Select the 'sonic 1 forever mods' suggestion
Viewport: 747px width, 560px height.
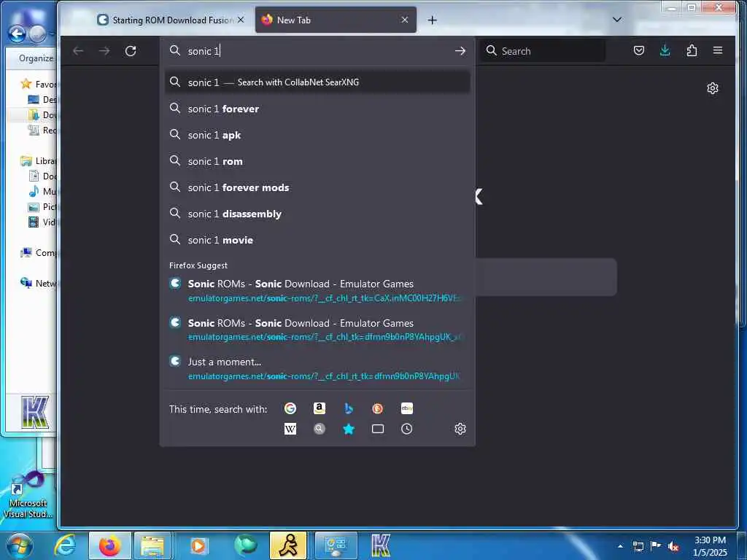(317, 187)
